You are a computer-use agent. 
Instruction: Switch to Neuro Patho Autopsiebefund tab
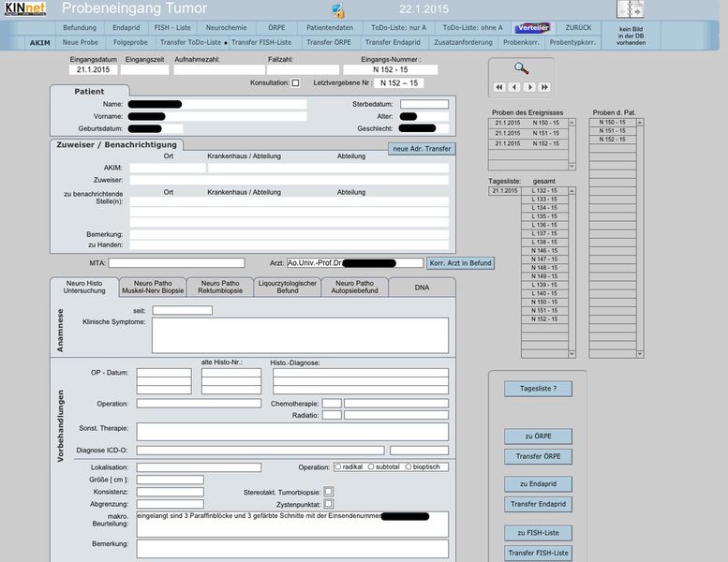coord(354,287)
